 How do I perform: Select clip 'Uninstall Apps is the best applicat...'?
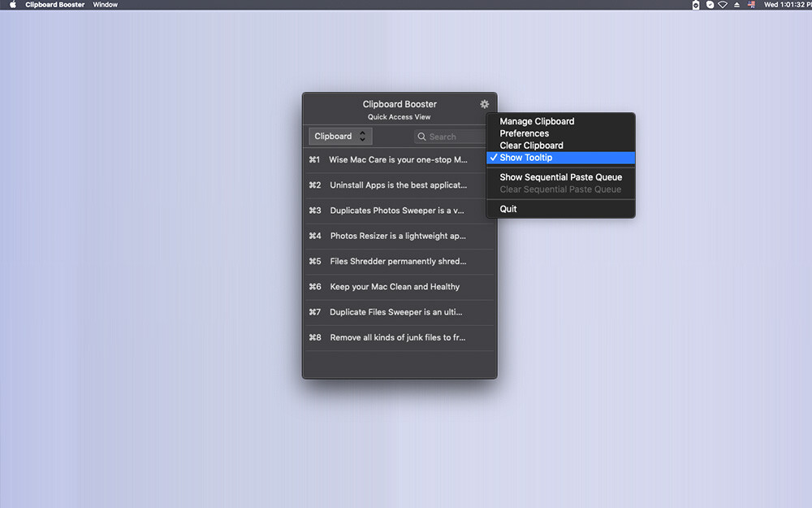click(x=400, y=185)
